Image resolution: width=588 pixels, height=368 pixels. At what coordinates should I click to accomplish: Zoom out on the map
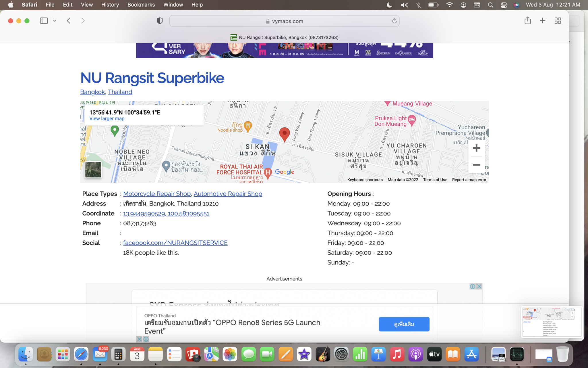click(476, 165)
